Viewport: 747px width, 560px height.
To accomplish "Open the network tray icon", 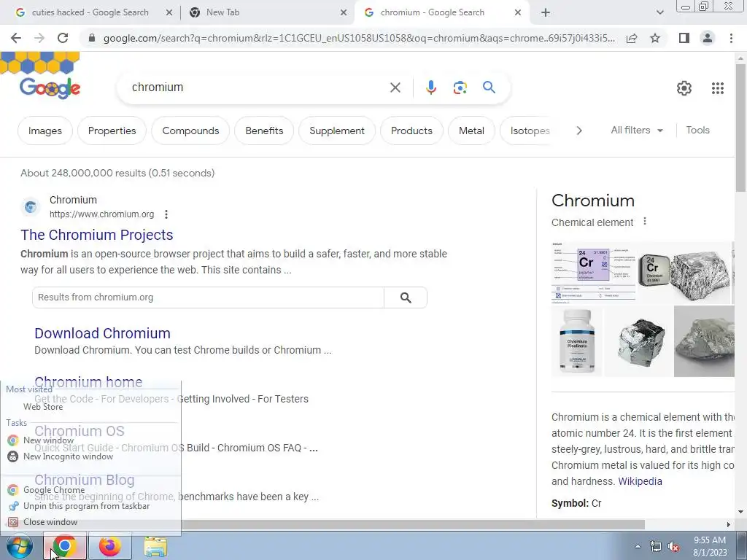I will [x=656, y=547].
